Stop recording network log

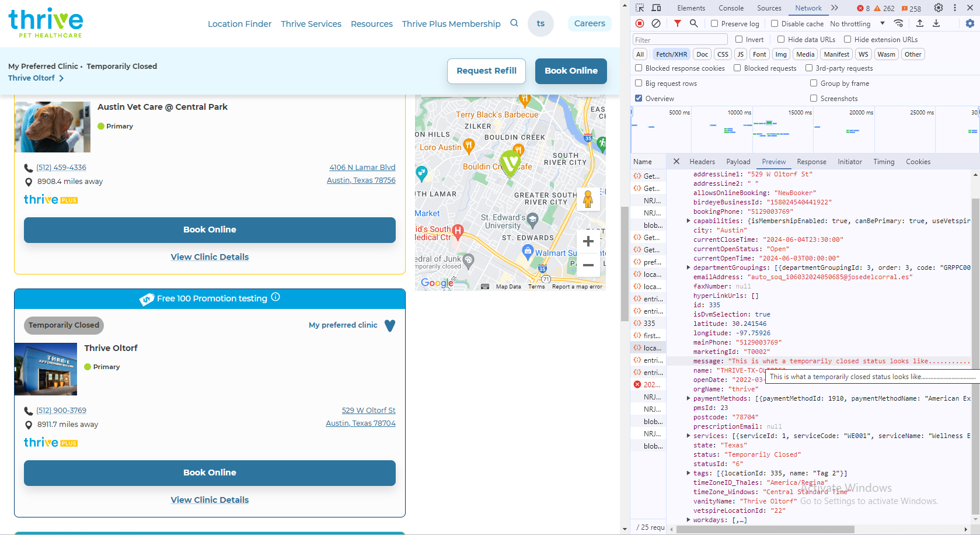tap(640, 23)
